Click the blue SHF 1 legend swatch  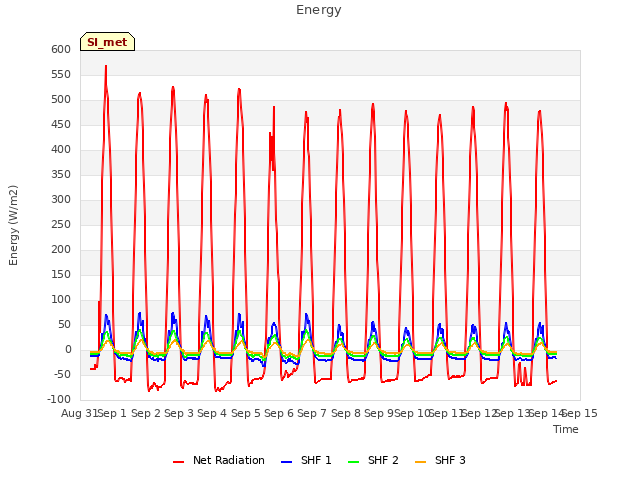coord(287,462)
